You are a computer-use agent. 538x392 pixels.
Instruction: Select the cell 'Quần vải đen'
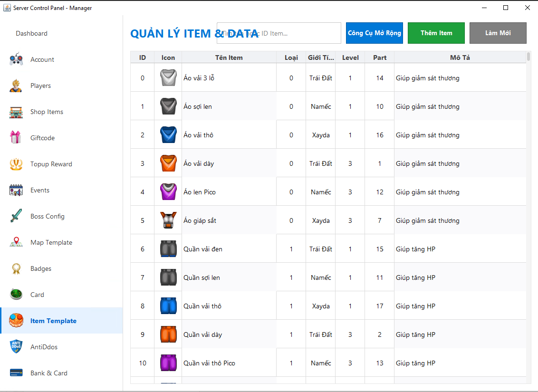[x=229, y=249]
